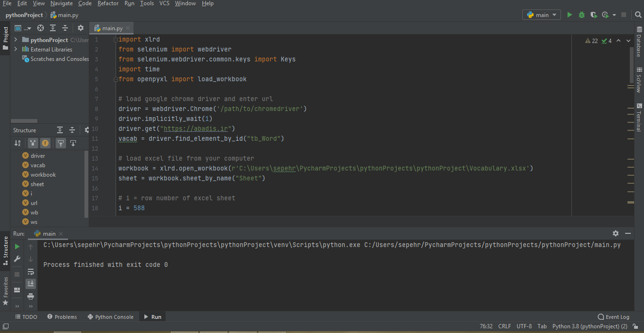
Task: Close the main tab in Run panel
Action: (60, 233)
